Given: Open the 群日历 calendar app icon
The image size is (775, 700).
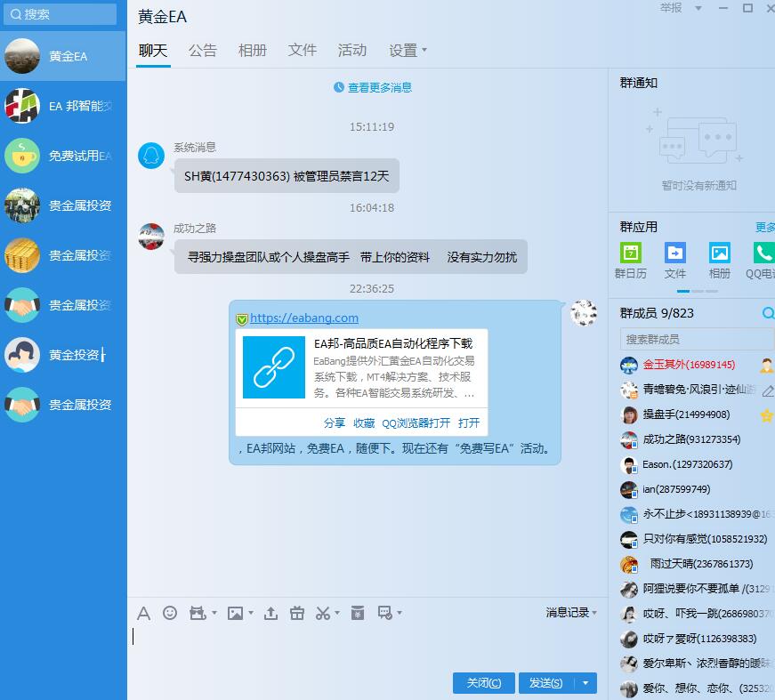Looking at the screenshot, I should pyautogui.click(x=631, y=253).
